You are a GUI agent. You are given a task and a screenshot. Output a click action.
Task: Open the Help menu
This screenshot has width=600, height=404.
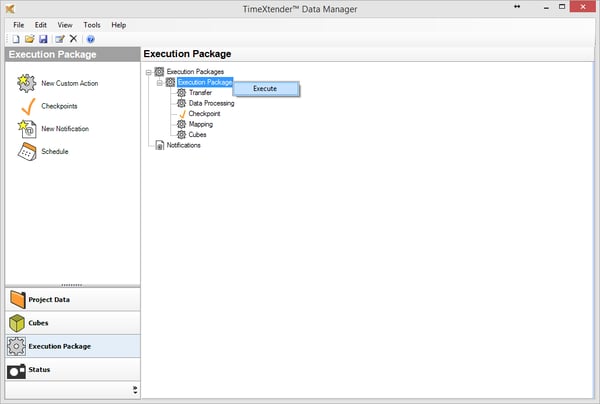coord(119,25)
